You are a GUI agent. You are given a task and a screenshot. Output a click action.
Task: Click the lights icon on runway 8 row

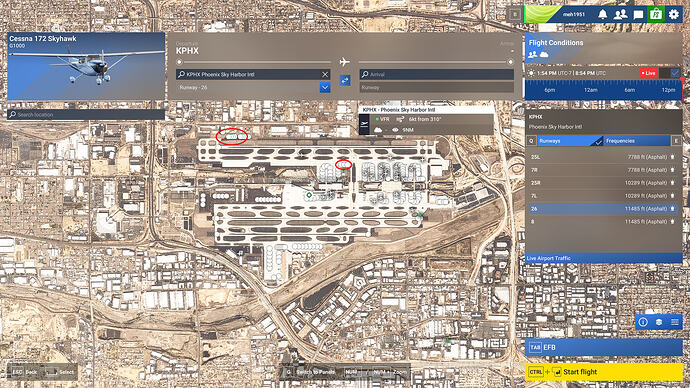672,222
